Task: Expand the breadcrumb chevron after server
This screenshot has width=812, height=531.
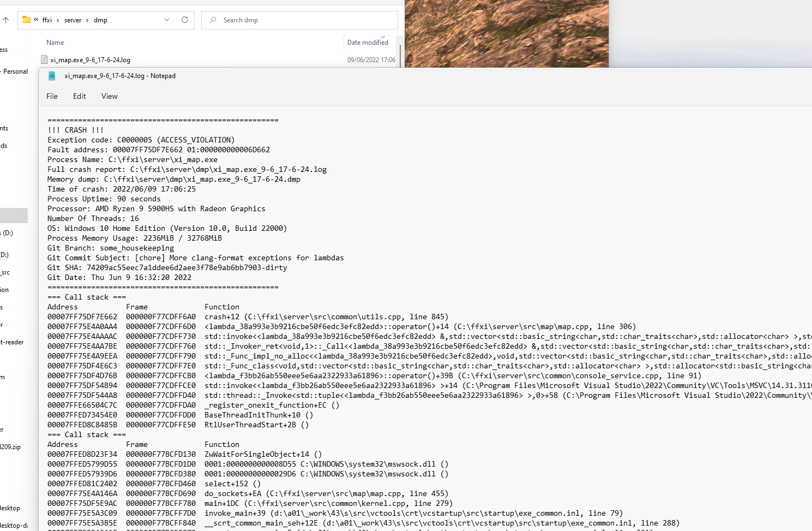Action: click(x=86, y=20)
